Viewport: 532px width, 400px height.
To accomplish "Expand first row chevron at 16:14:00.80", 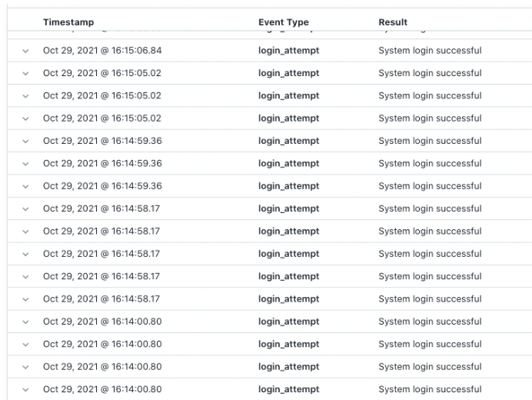I will (25, 322).
